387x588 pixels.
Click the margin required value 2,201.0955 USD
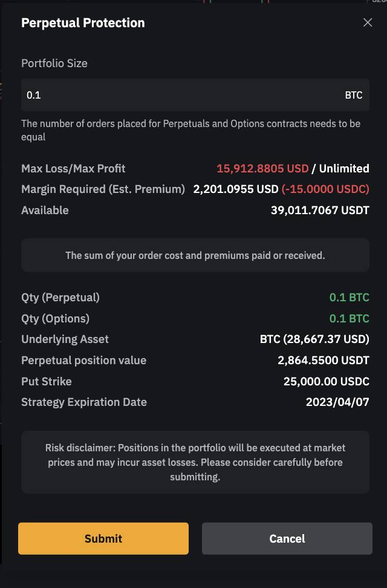click(236, 189)
